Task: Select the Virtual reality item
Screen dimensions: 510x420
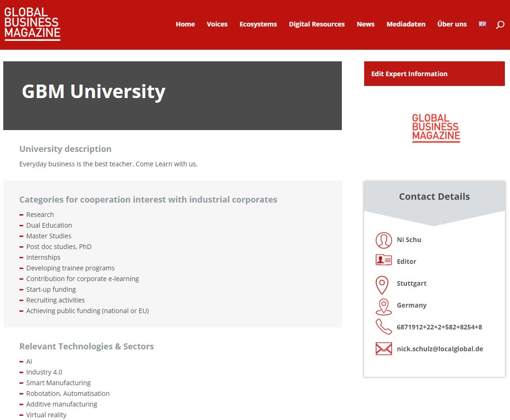Action: tap(46, 415)
